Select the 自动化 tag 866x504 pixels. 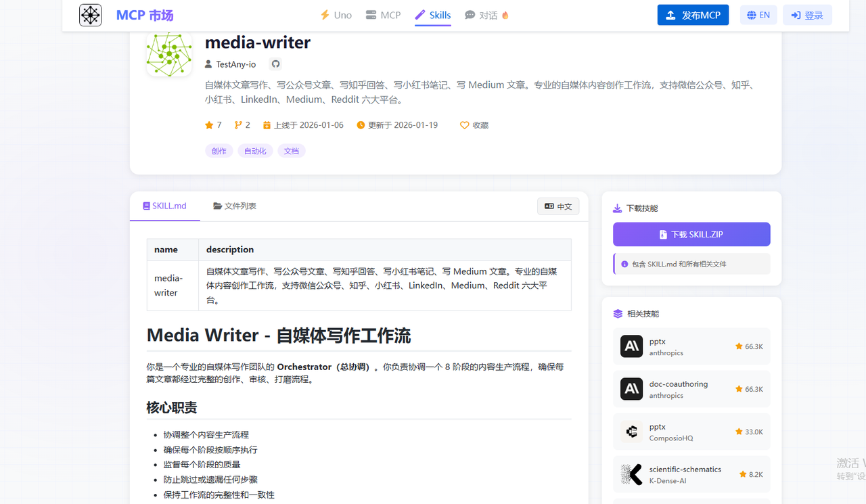pyautogui.click(x=255, y=151)
